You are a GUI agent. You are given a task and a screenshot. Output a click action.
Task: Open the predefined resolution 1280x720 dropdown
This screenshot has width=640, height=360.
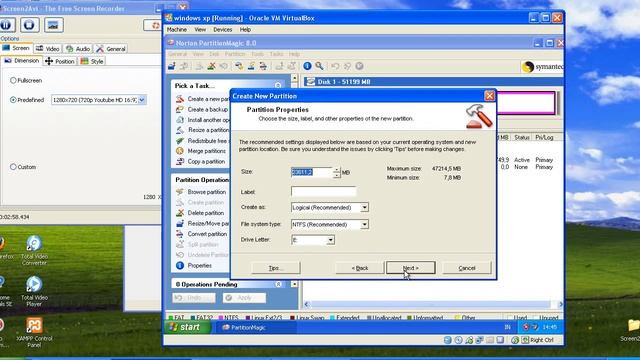click(x=142, y=100)
